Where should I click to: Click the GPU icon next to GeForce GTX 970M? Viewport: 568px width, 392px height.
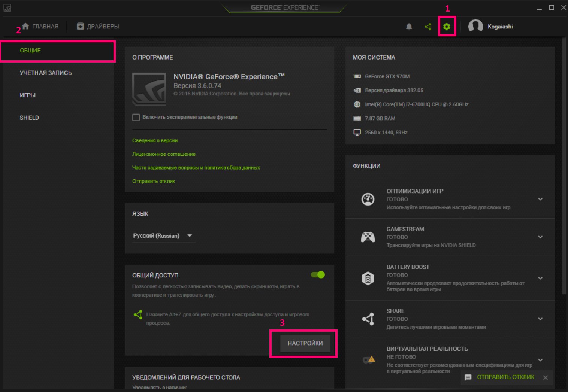point(357,76)
